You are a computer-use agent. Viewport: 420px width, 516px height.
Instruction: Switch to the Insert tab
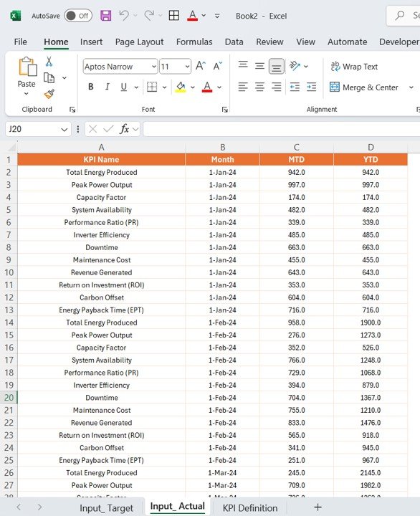(91, 42)
